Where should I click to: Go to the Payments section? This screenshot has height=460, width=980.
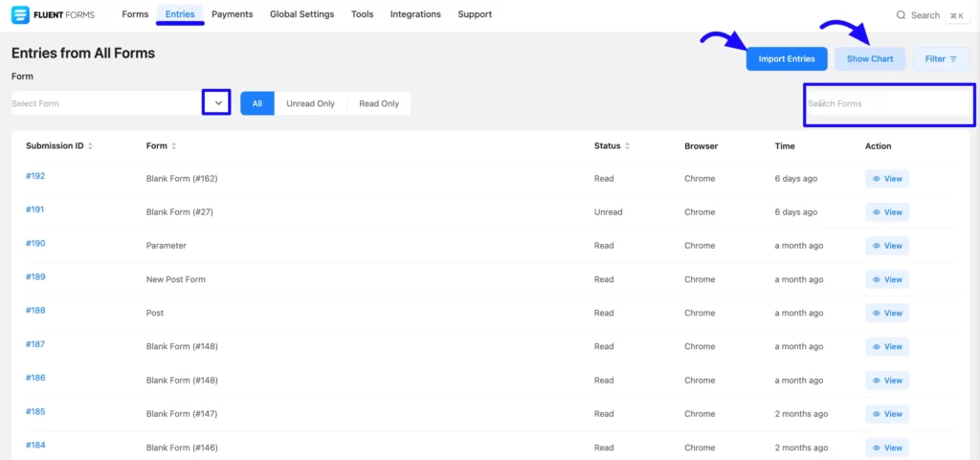click(x=232, y=14)
